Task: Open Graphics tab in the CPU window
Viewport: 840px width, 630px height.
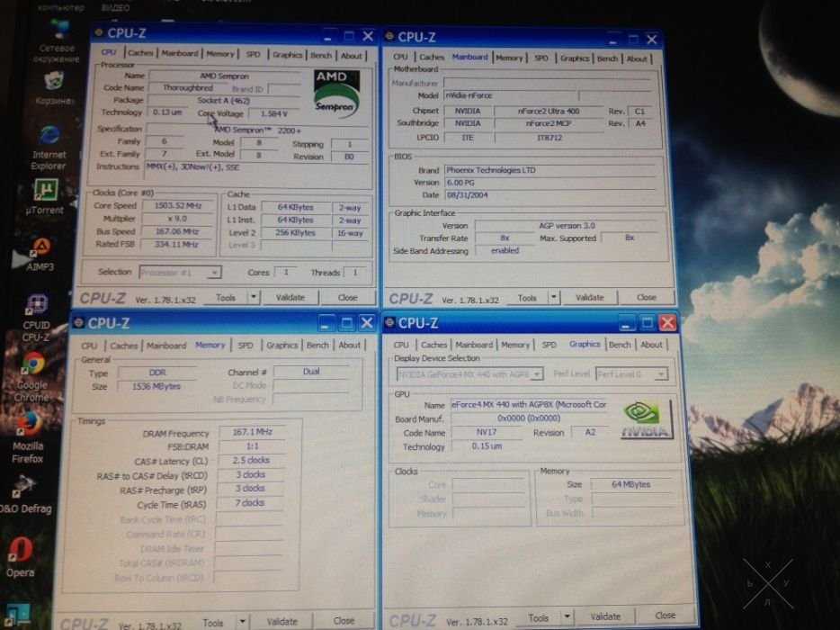Action: pos(287,55)
